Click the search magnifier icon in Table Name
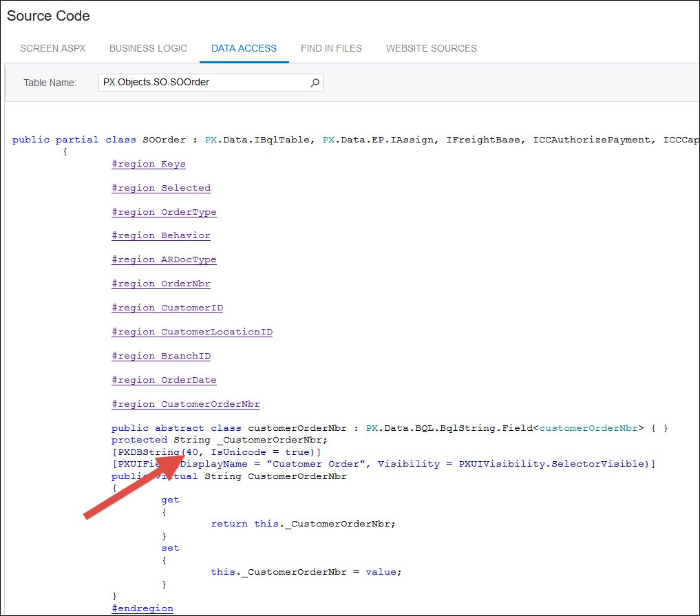The width and height of the screenshot is (700, 616). (315, 83)
